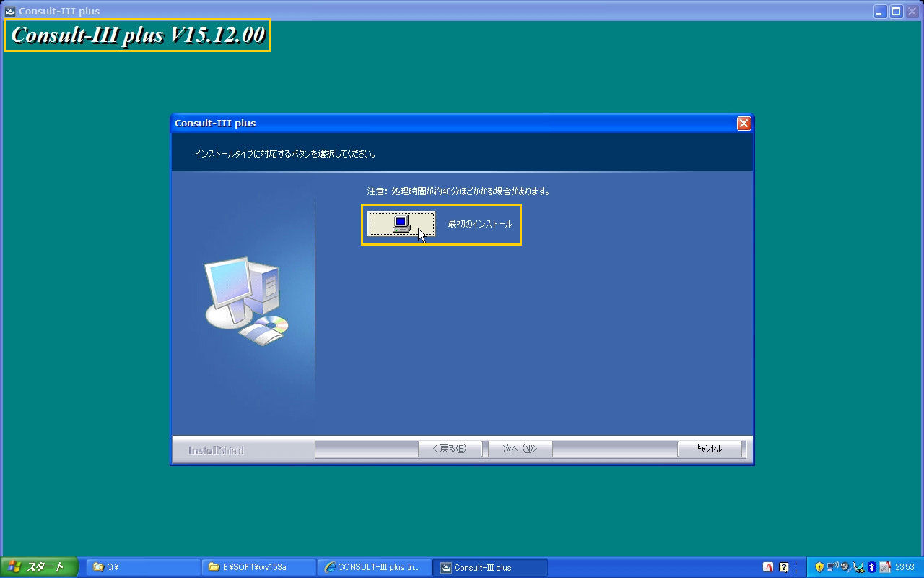Cancel setup with キャンセル button
Viewport: 924px width, 578px height.
710,449
